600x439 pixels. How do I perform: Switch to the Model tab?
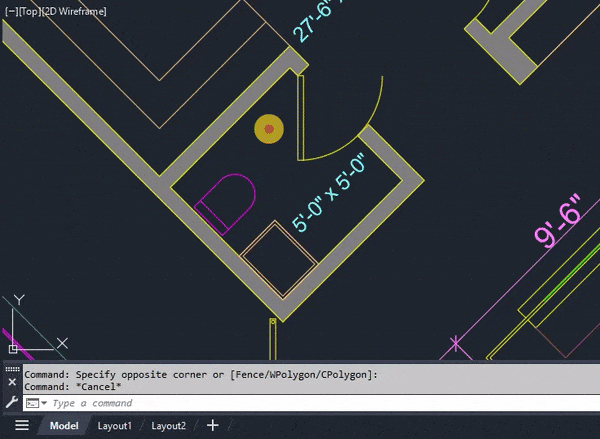(x=64, y=426)
